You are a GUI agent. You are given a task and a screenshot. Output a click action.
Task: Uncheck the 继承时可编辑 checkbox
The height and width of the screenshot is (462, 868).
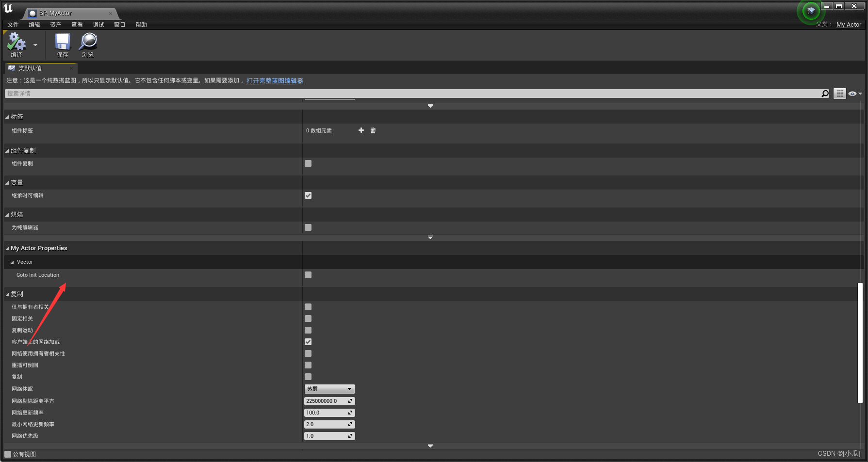(308, 195)
